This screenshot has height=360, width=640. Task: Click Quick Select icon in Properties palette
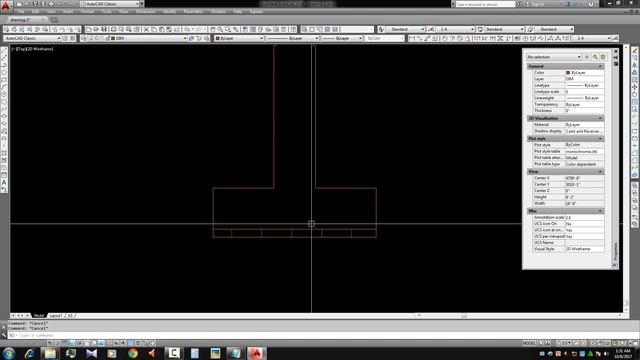[603, 57]
